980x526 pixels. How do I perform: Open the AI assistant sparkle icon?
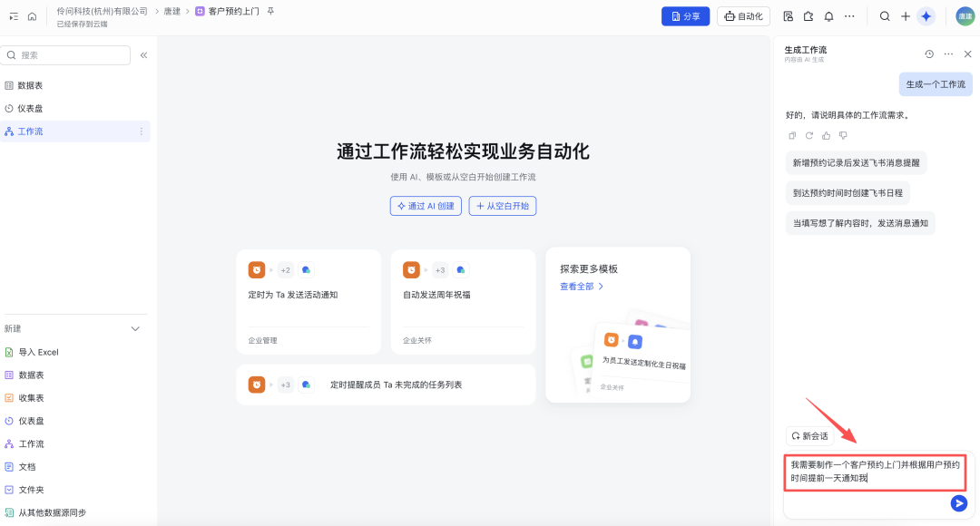(x=926, y=16)
